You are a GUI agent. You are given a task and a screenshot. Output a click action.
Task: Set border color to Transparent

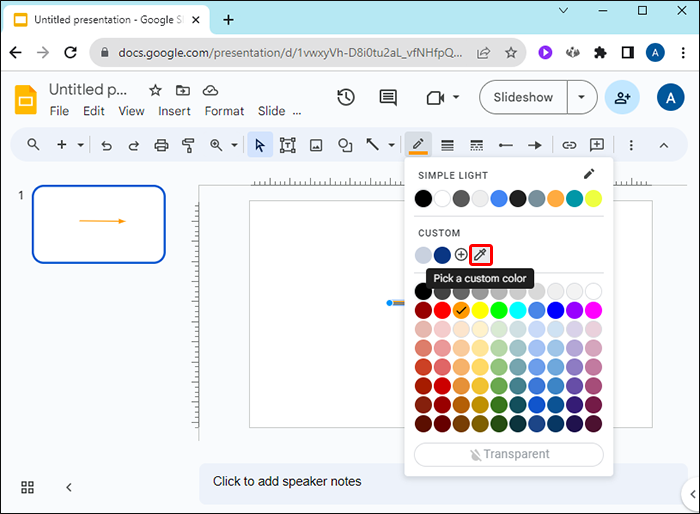(x=509, y=454)
